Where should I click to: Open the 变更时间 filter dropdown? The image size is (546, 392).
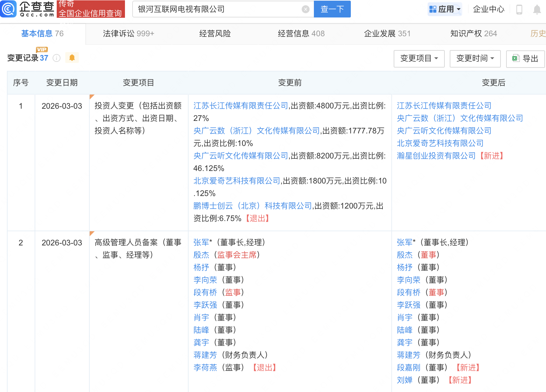(x=475, y=59)
